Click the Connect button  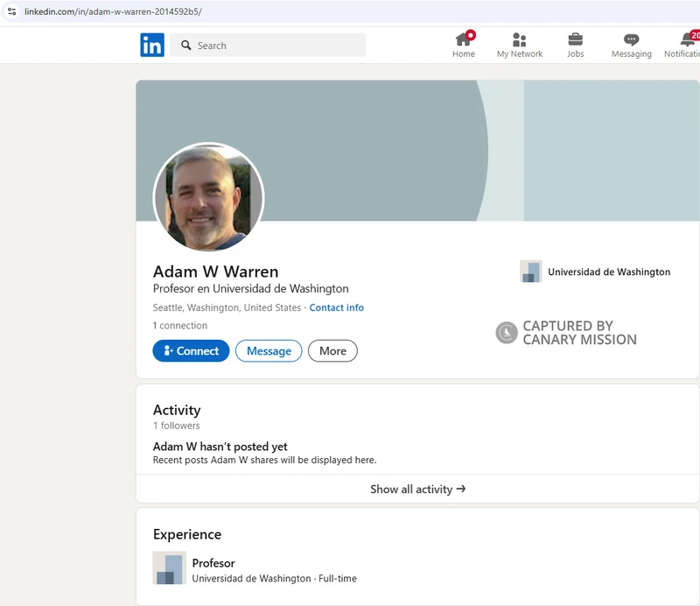191,351
